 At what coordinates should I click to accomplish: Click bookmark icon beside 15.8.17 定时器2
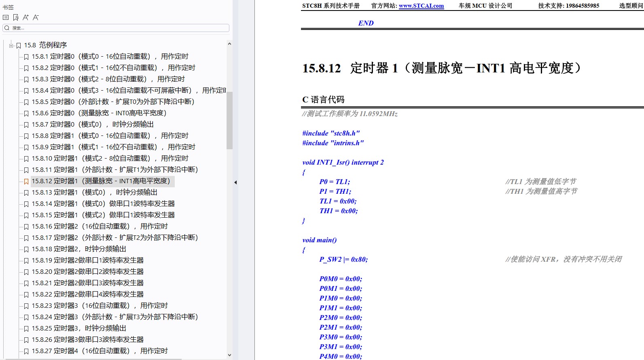[26, 238]
